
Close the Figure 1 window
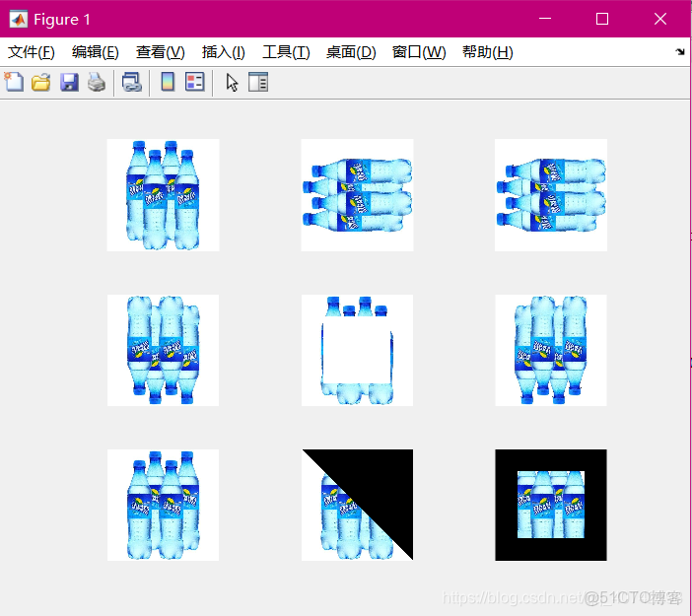660,19
